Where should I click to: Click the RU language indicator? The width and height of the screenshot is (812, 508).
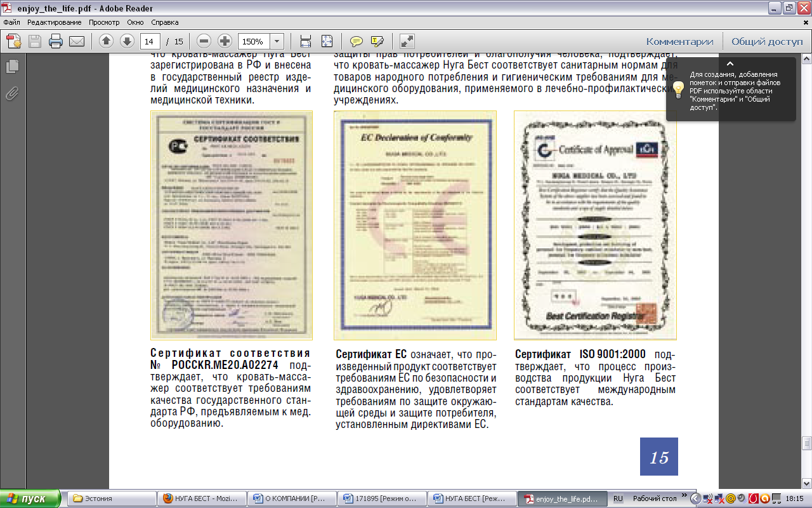click(x=618, y=499)
